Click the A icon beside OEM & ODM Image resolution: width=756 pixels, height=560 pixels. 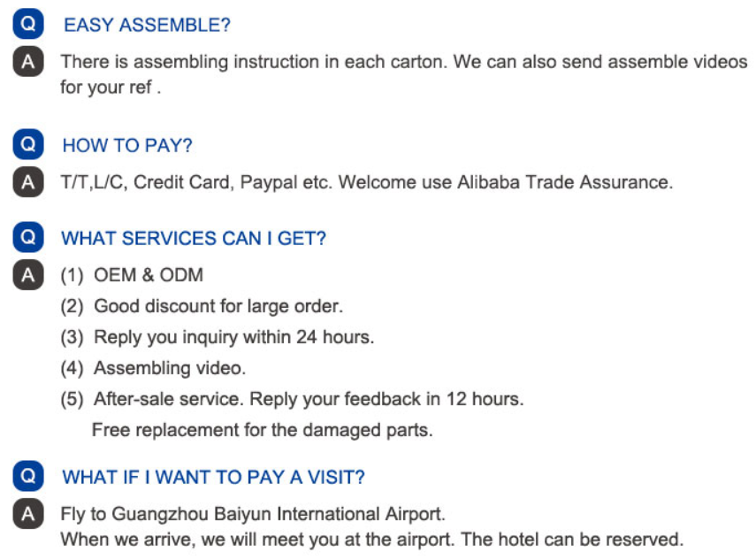[28, 274]
